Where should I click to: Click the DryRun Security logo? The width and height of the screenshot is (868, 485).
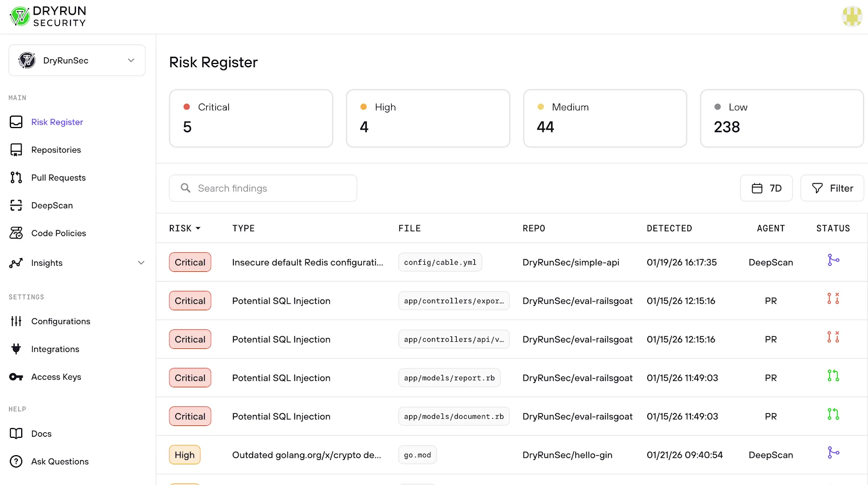pyautogui.click(x=48, y=16)
